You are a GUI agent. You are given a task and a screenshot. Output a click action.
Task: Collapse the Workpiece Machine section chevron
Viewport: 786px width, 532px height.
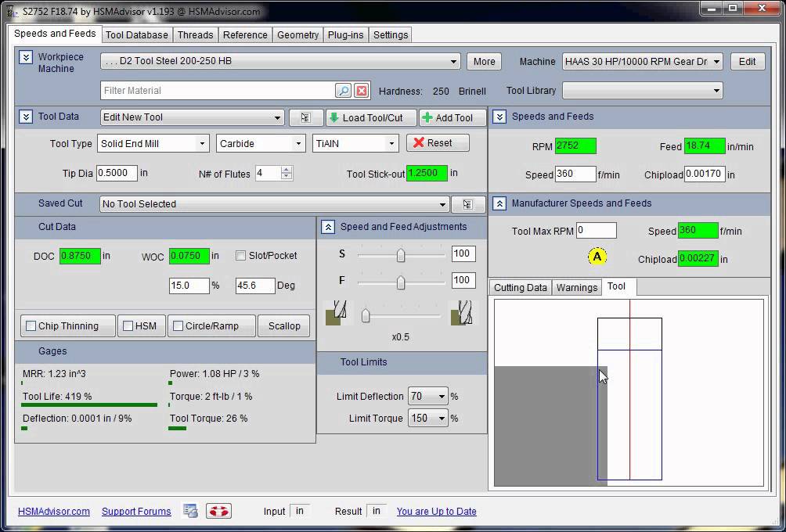(26, 57)
